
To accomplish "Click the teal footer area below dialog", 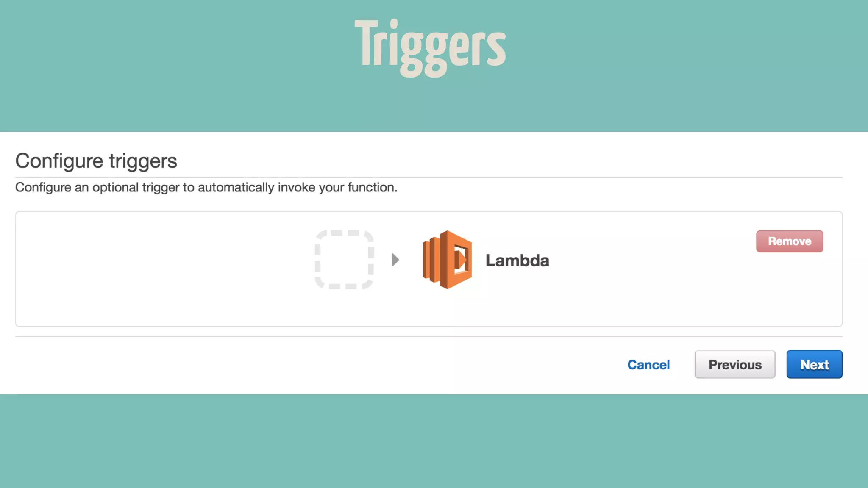I will (x=434, y=441).
